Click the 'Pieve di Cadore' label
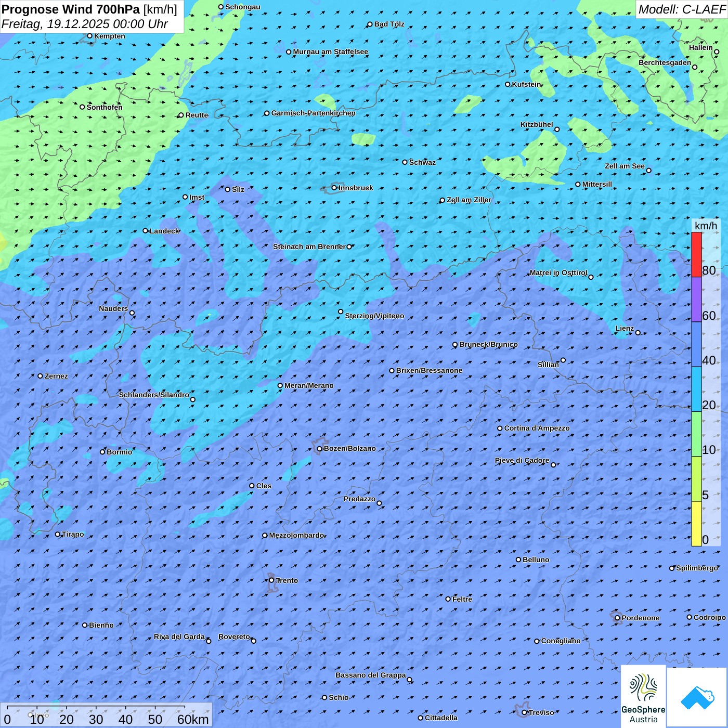This screenshot has height=728, width=728. point(522,460)
